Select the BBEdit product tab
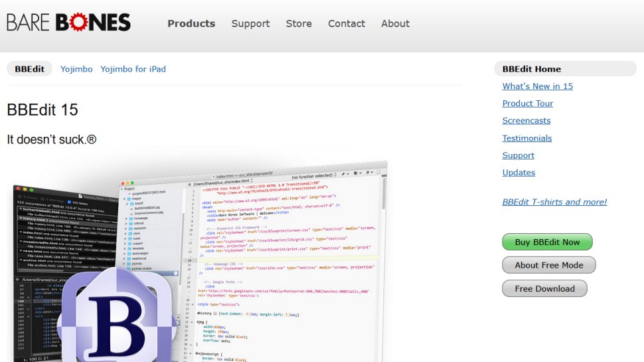The width and height of the screenshot is (644, 362). (30, 68)
